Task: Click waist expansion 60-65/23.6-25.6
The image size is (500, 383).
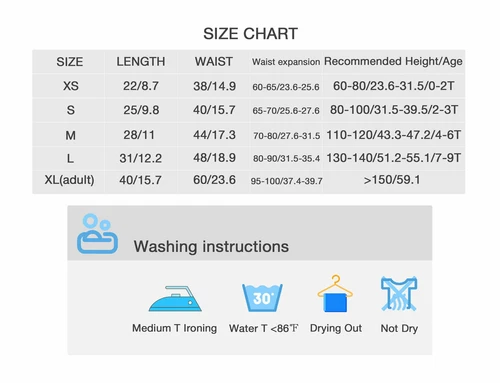Action: click(286, 87)
